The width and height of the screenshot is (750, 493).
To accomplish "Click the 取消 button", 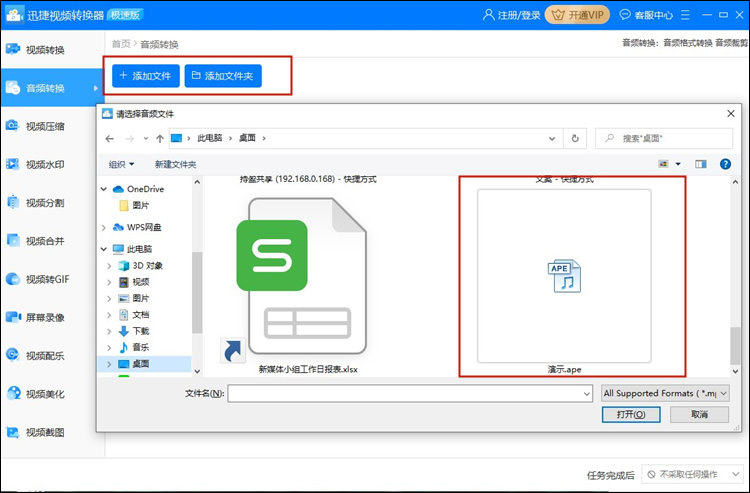I will 699,415.
